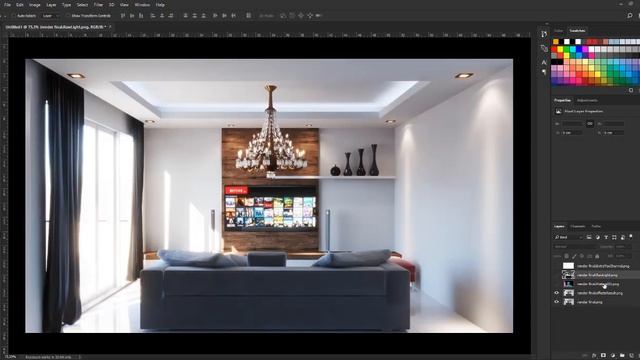Pick the pure green swatch

tap(567, 49)
